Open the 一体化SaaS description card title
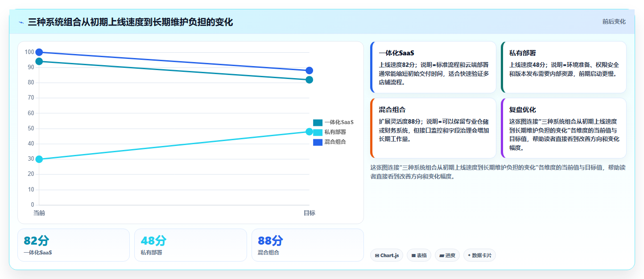The image size is (644, 279). 396,53
